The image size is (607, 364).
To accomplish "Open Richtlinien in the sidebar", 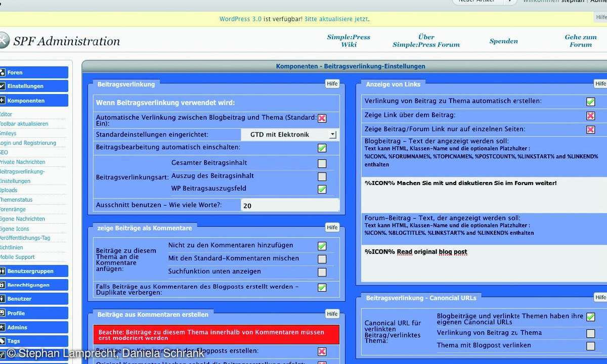I will (11, 247).
